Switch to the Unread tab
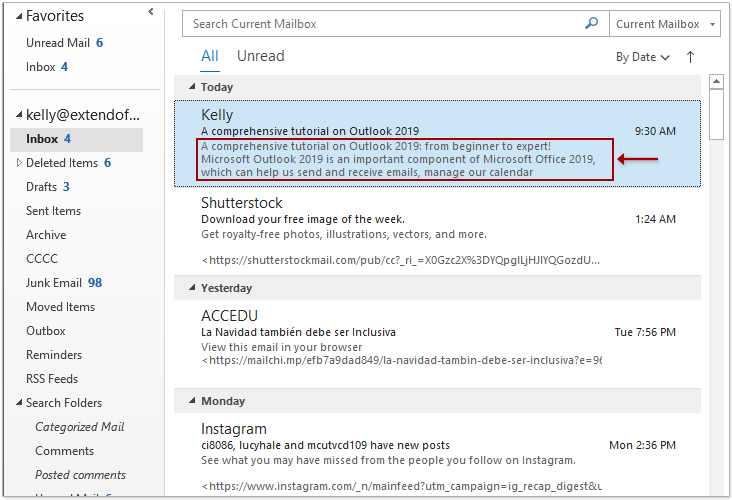The image size is (732, 500). (x=260, y=56)
